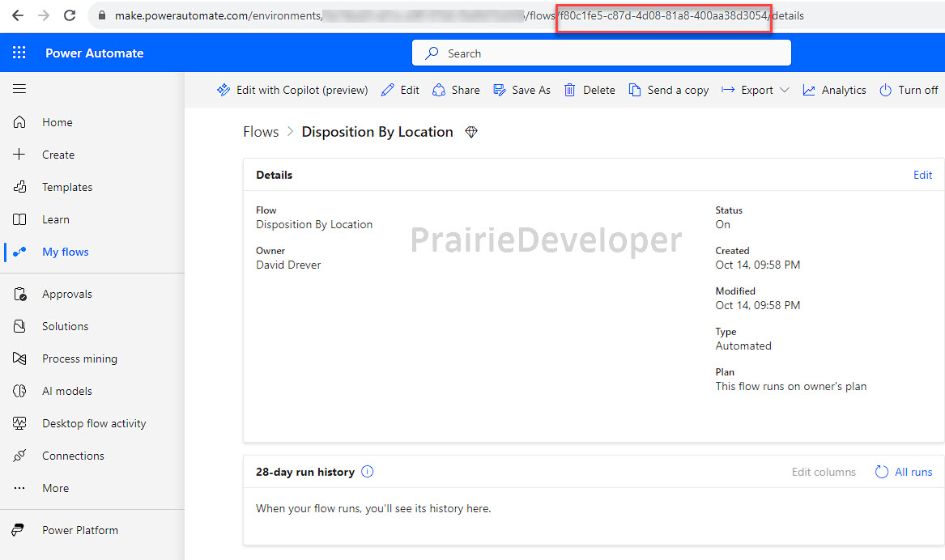Click the Send a copy icon

tap(635, 90)
